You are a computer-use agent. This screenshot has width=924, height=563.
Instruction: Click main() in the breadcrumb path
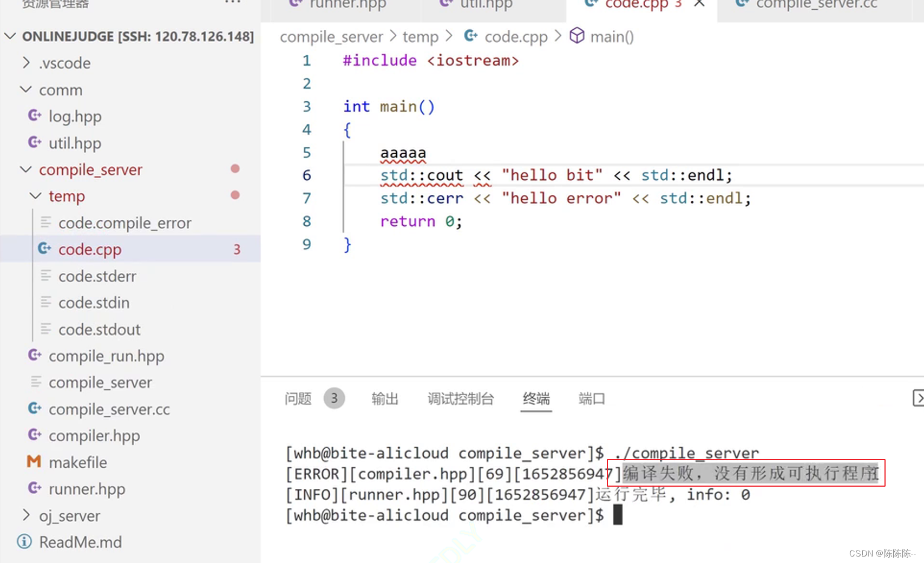(612, 37)
